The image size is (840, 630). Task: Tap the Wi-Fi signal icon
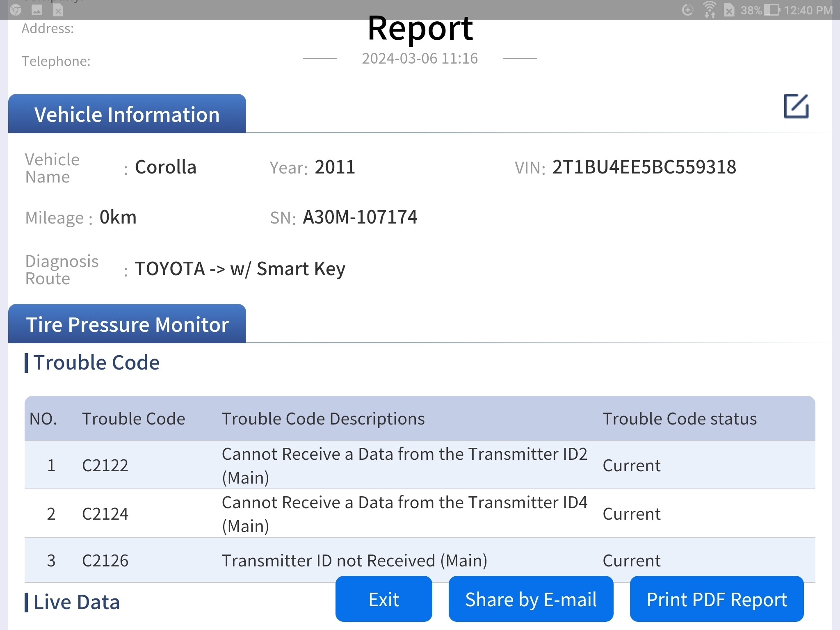tap(709, 10)
